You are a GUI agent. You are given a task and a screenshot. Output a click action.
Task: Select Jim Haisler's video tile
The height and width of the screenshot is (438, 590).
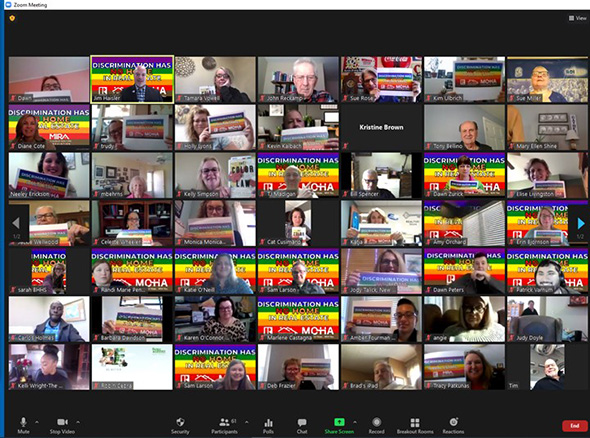point(132,79)
